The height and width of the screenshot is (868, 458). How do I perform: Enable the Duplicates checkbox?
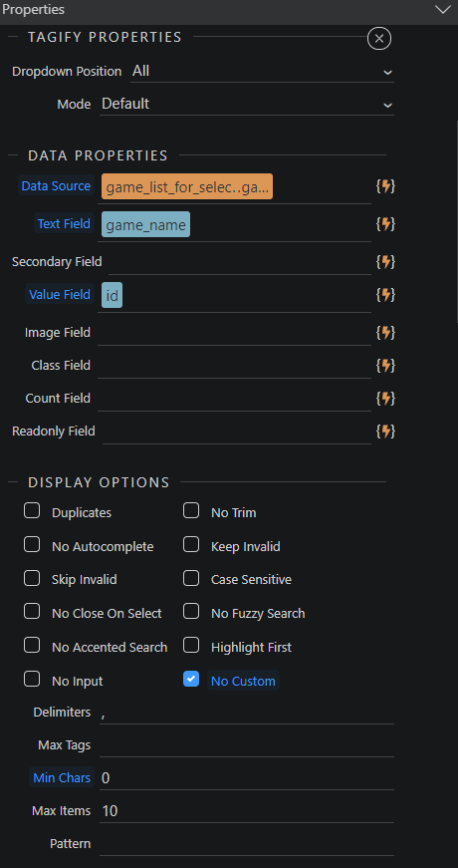32,510
